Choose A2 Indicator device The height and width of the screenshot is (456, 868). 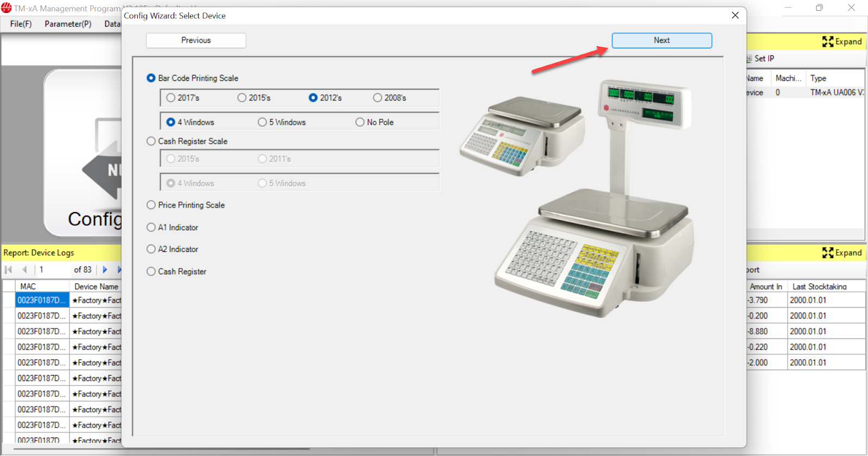click(x=151, y=249)
